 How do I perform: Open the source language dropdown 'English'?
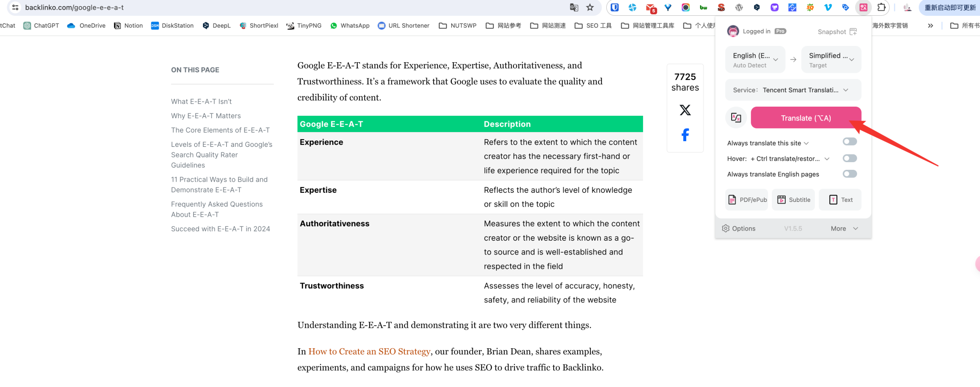coord(756,59)
